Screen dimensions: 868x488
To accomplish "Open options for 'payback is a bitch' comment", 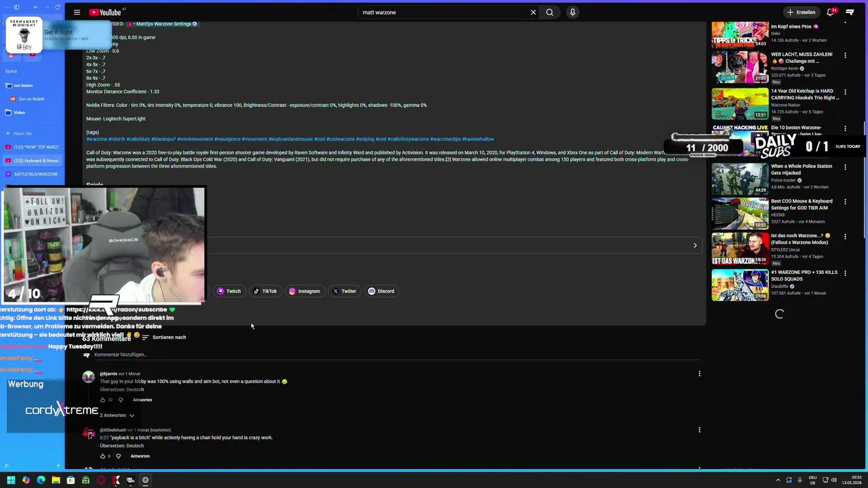I will (699, 430).
